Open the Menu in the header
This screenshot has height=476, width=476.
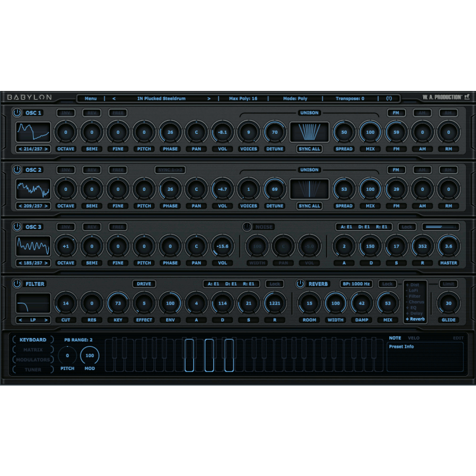(x=90, y=99)
